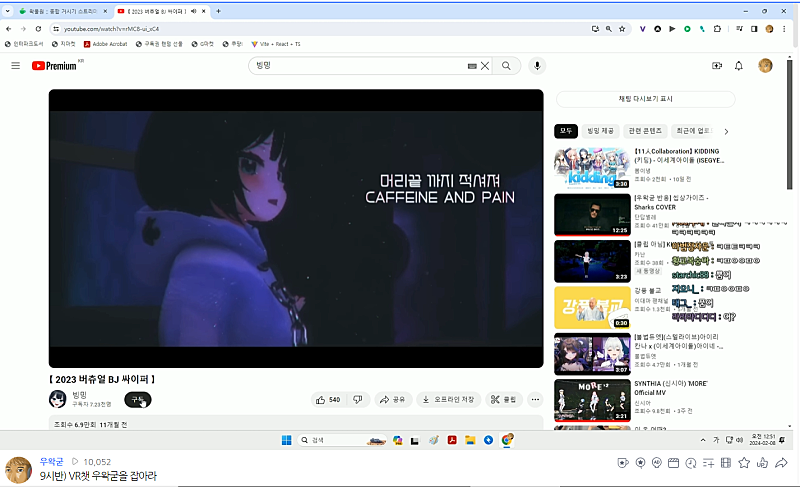Select the 모두 filter chip
The image size is (800, 487).
pos(566,131)
